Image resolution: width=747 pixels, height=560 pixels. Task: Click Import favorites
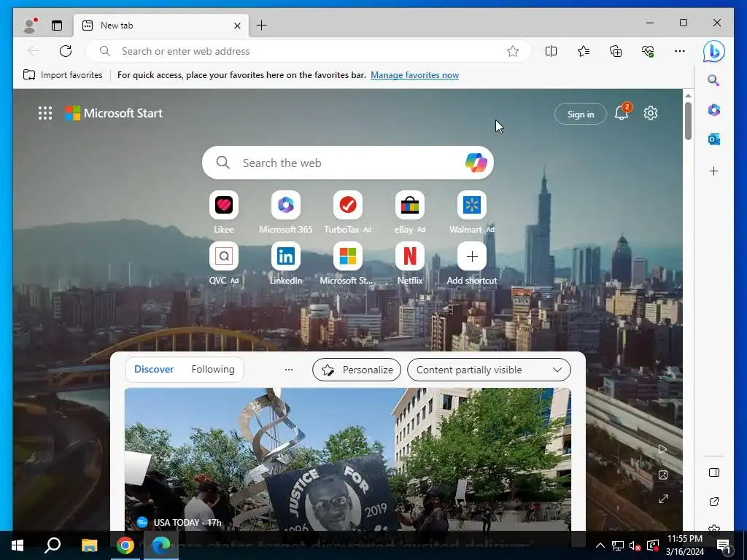click(x=63, y=75)
